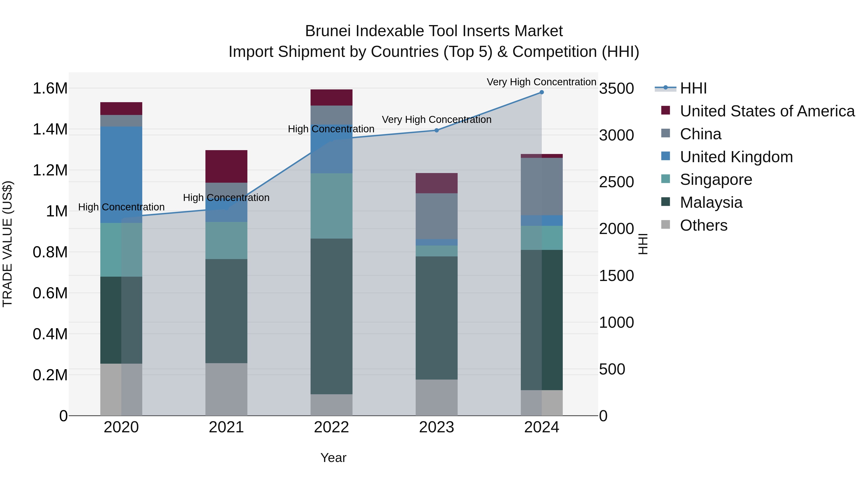
Task: Toggle United States of America legend entry
Action: coord(758,111)
